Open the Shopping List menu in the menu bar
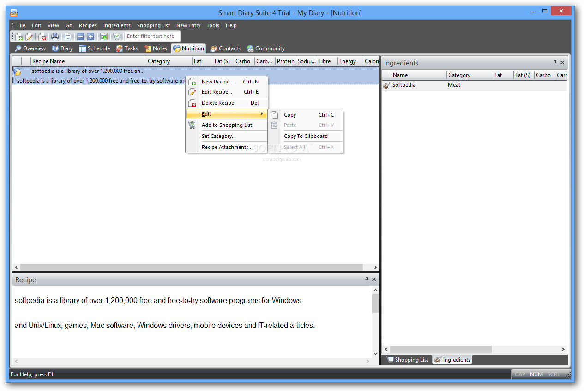The height and width of the screenshot is (392, 584). [x=153, y=25]
